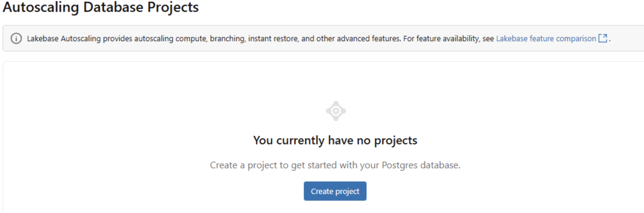Viewport: 644px width, 213px height.
Task: Click the word "Database" in the page title
Action: pyautogui.click(x=113, y=7)
